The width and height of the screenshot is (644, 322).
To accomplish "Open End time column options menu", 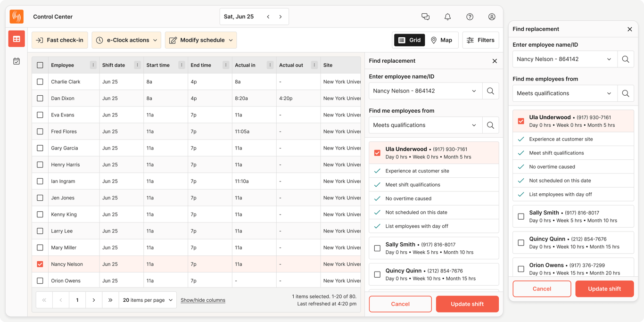I will coord(226,65).
